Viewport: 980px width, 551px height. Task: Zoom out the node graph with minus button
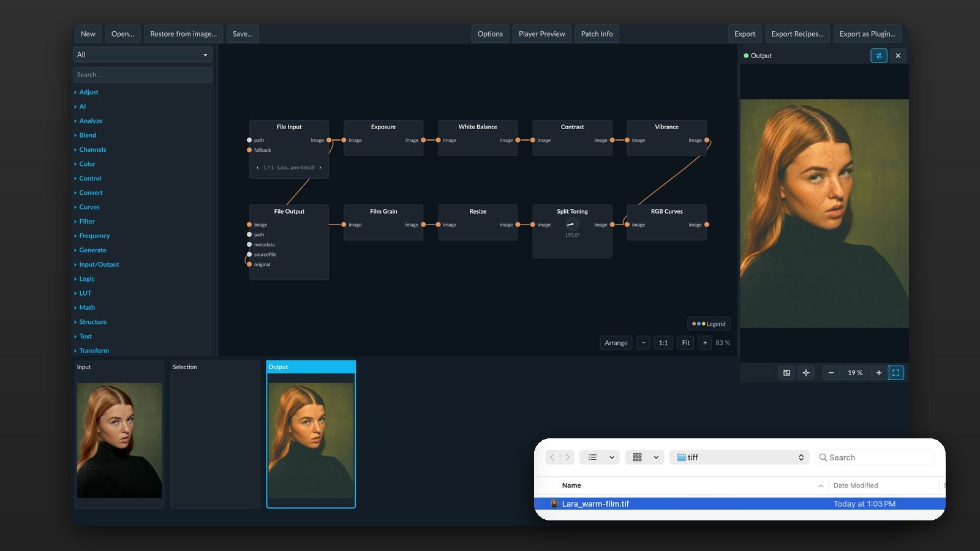[x=643, y=343]
